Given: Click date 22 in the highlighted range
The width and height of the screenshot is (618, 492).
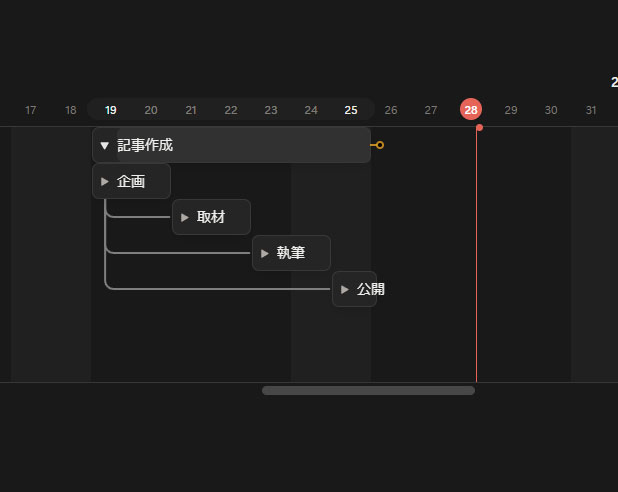Looking at the screenshot, I should tap(231, 110).
